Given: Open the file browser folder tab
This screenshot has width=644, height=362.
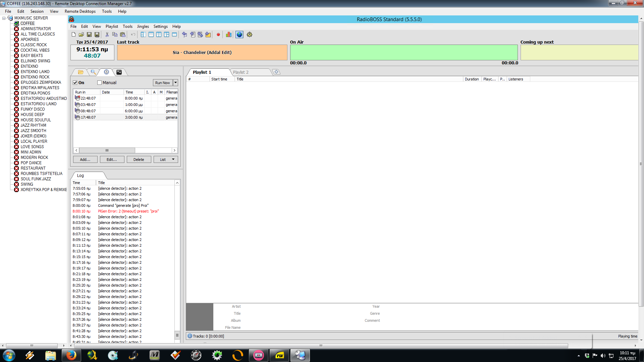Looking at the screenshot, I should [80, 72].
